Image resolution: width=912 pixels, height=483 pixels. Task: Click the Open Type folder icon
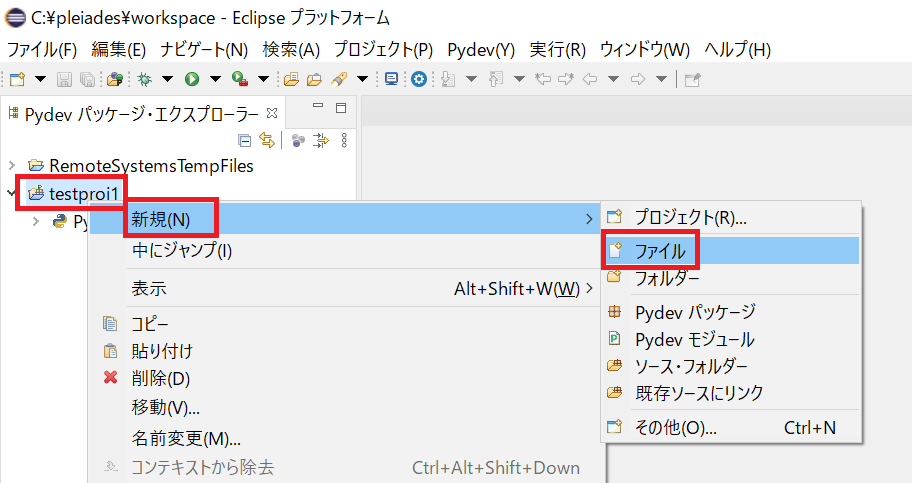click(x=291, y=79)
